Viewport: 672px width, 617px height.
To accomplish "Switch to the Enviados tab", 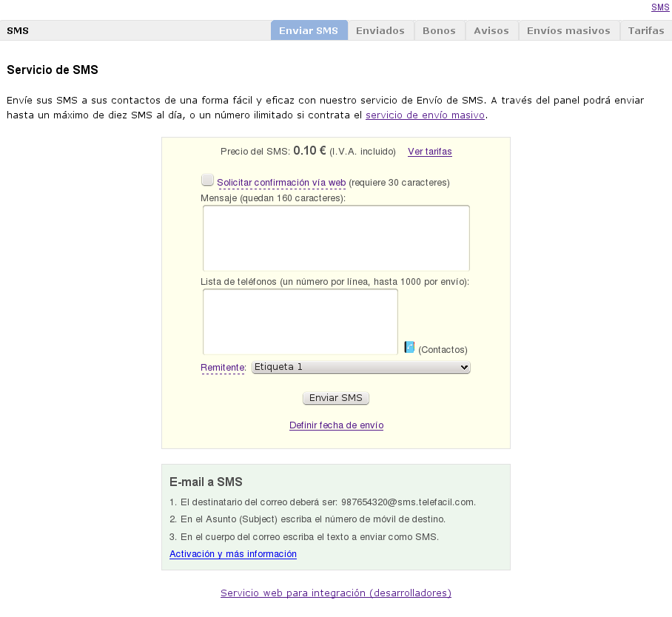I will pos(380,31).
